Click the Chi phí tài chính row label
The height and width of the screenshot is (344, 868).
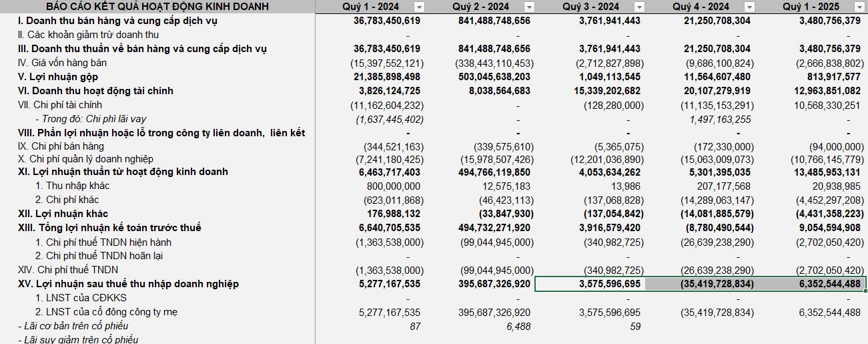[63, 105]
